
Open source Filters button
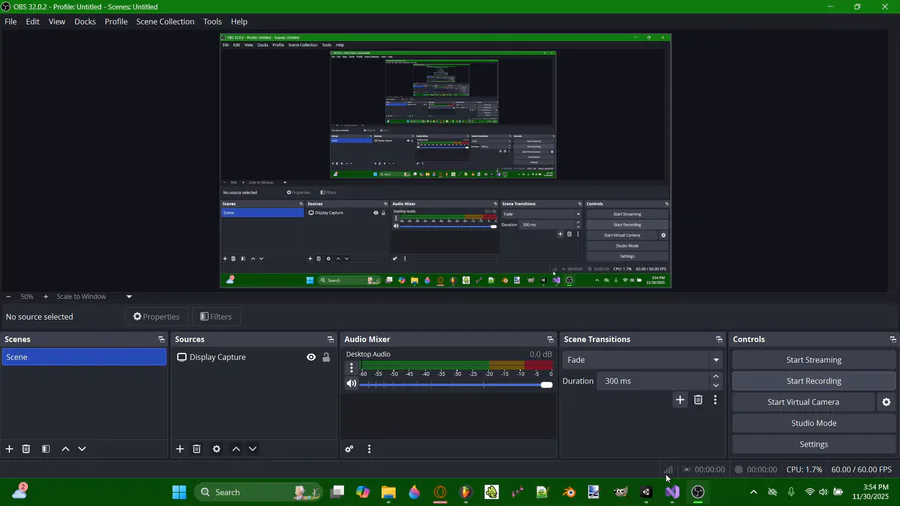tap(216, 317)
